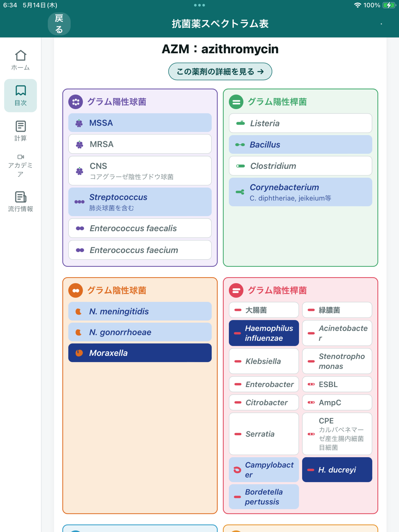Tap the three-dot multitasking indicator at top
399x532 pixels.
pyautogui.click(x=199, y=5)
